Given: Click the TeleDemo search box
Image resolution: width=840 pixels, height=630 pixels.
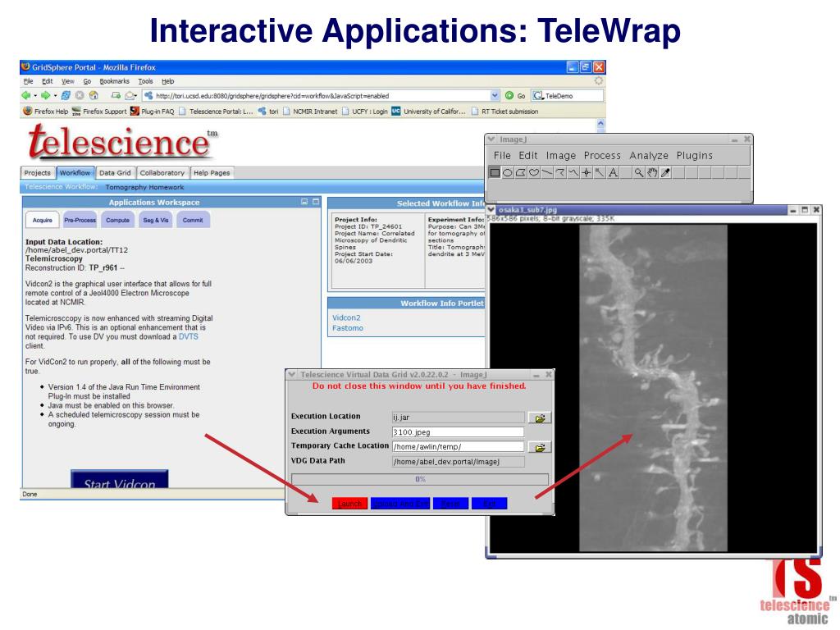Looking at the screenshot, I should pos(568,95).
